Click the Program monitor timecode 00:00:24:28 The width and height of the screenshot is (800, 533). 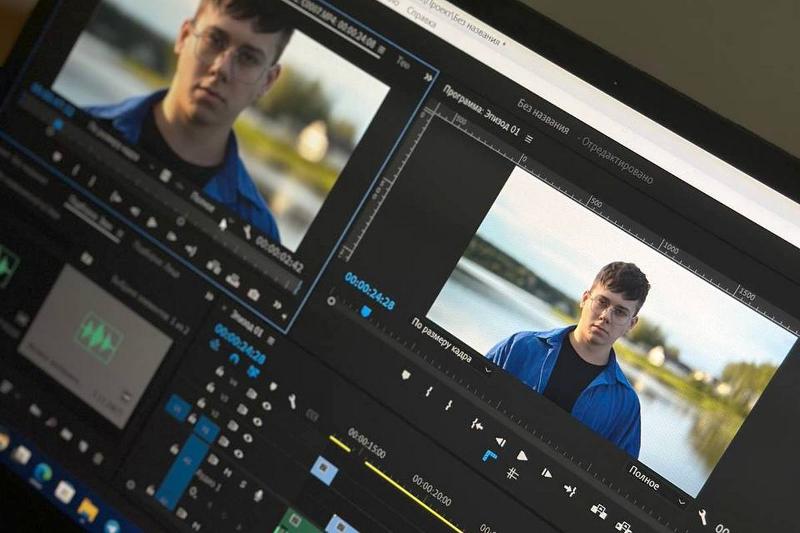369,291
